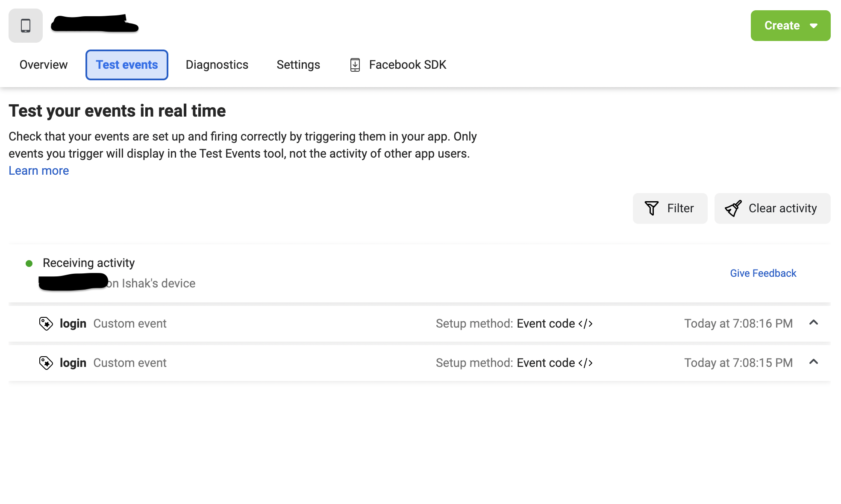
Task: Click the green Receiving activity status dot
Action: [x=29, y=264]
